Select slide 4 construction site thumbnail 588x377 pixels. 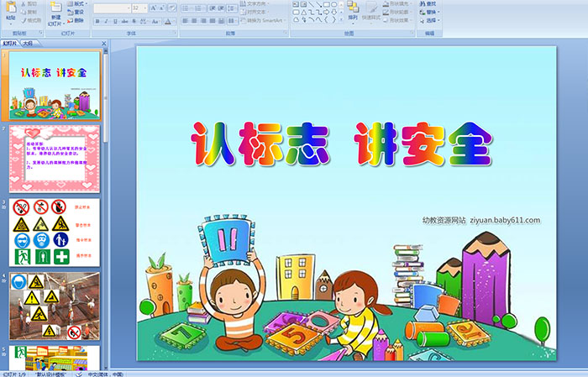pyautogui.click(x=55, y=306)
